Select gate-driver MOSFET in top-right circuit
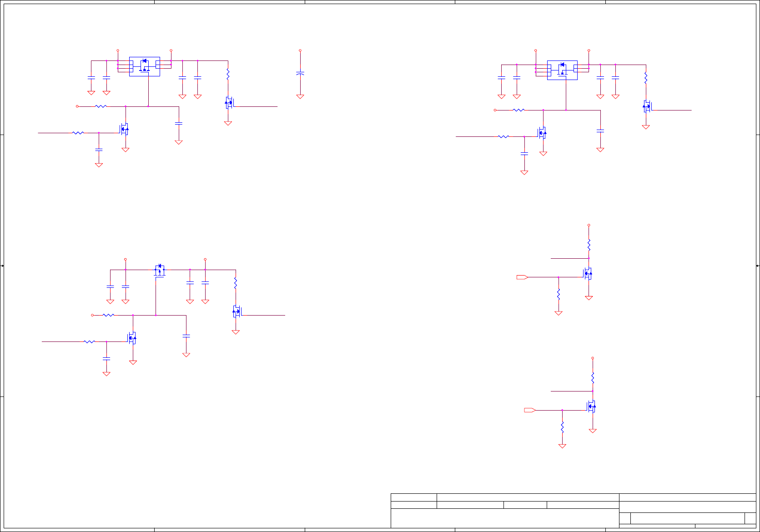This screenshot has height=532, width=760. (x=542, y=133)
